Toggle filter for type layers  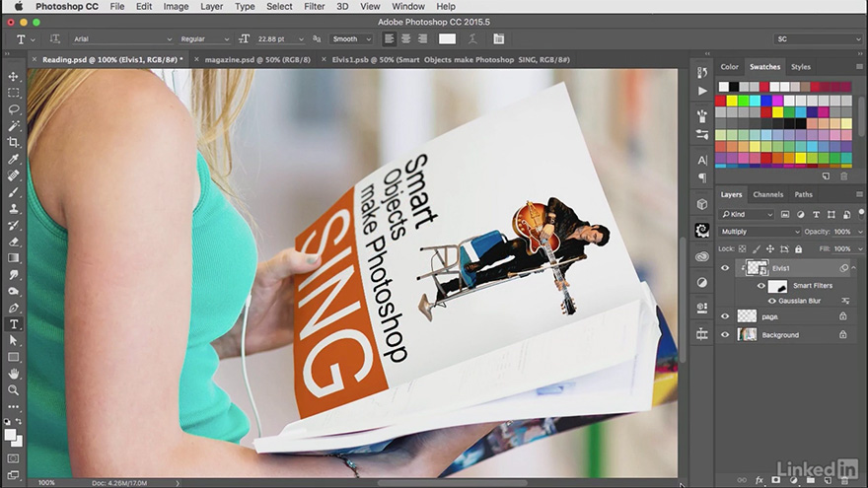[816, 215]
